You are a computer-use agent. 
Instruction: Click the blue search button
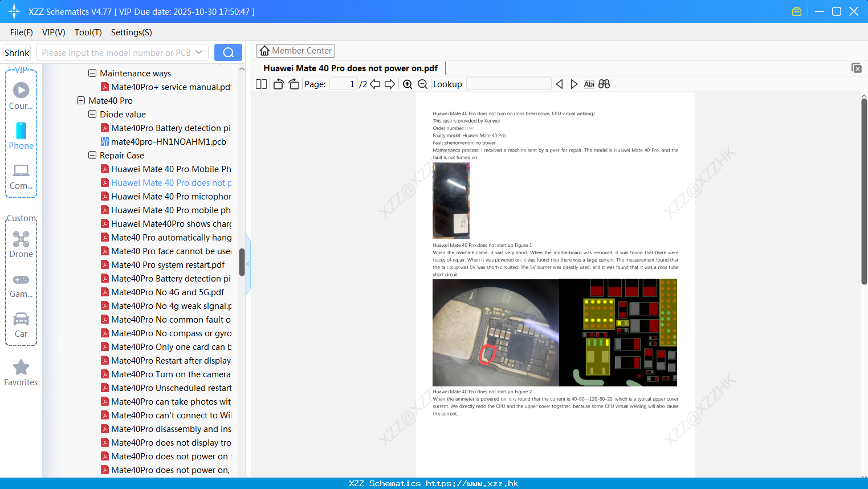(228, 52)
